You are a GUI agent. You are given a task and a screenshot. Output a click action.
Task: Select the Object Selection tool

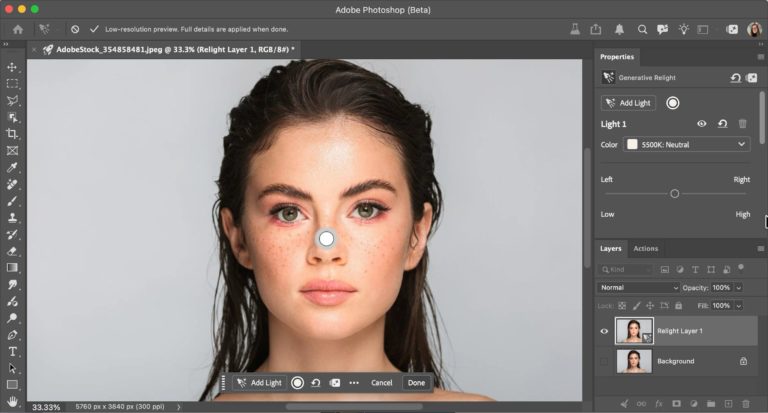pyautogui.click(x=12, y=117)
